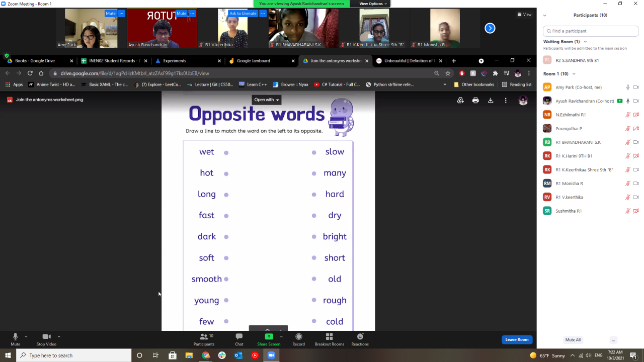Image resolution: width=644 pixels, height=362 pixels.
Task: Click 'Ask to Unmute' on V.keerthika's video
Action: coord(243,14)
